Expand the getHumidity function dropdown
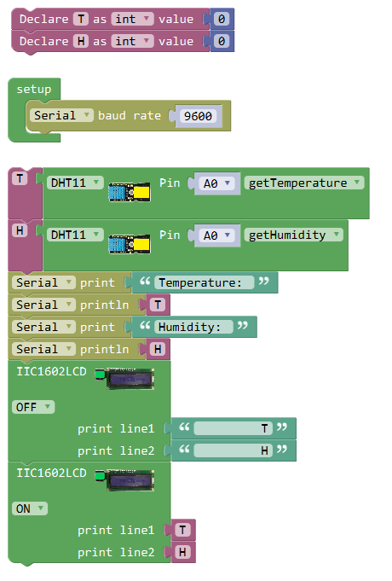Viewport: 392px width, 581px height. (293, 235)
